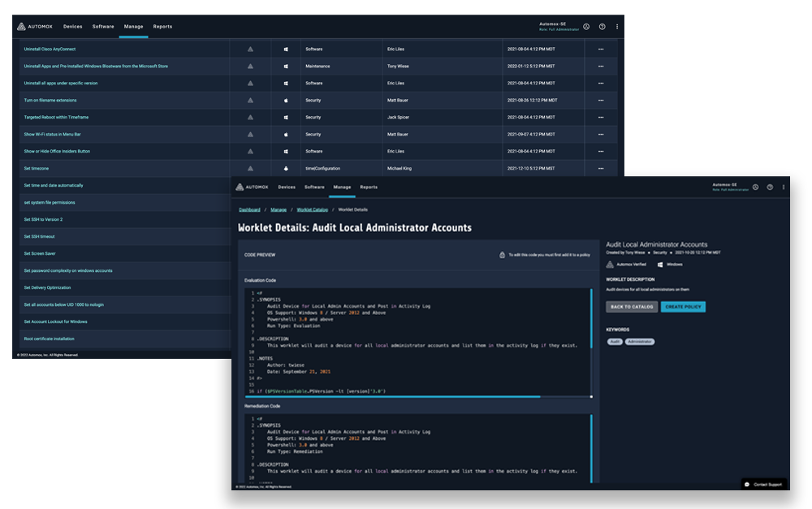Viewport: 812px width, 509px height.
Task: Open the actions menu for Uninstall all apps under specific version
Action: [601, 84]
